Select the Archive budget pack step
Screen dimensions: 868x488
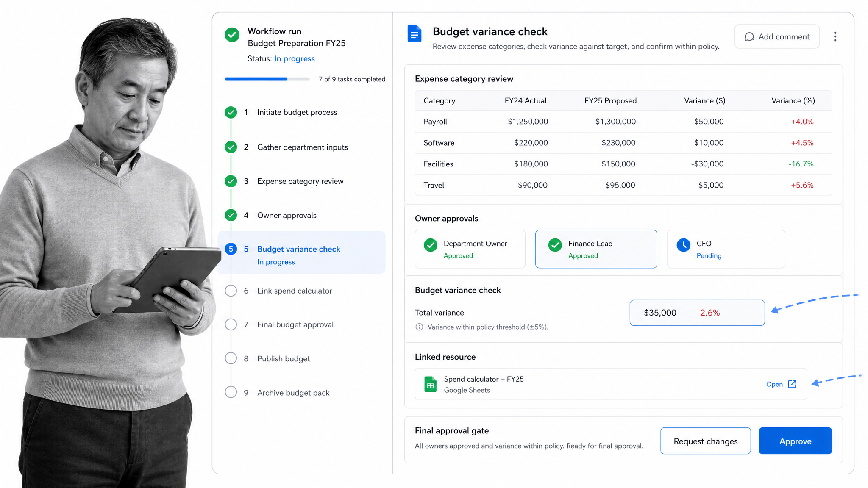tap(293, 393)
